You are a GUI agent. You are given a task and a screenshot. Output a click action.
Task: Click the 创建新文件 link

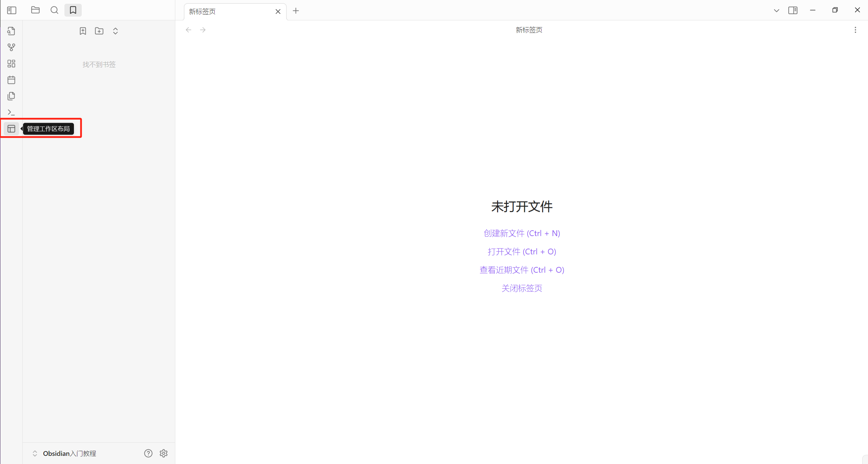[x=521, y=233]
